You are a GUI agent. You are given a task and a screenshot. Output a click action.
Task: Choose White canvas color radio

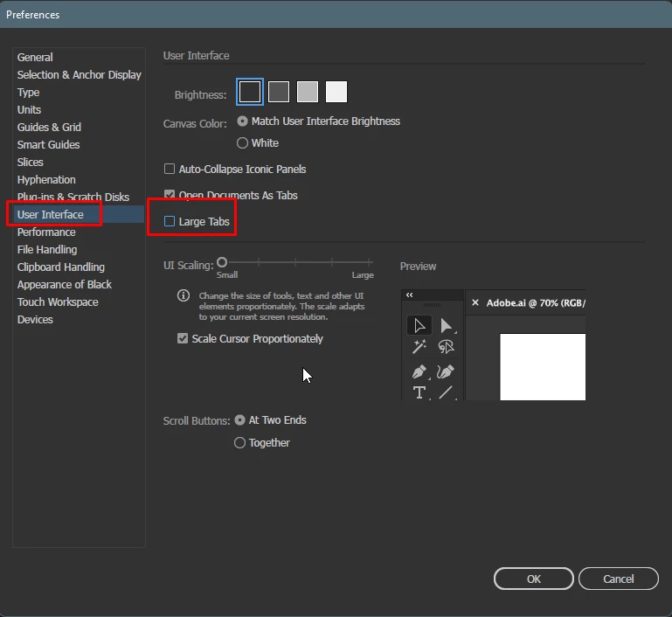pyautogui.click(x=242, y=142)
